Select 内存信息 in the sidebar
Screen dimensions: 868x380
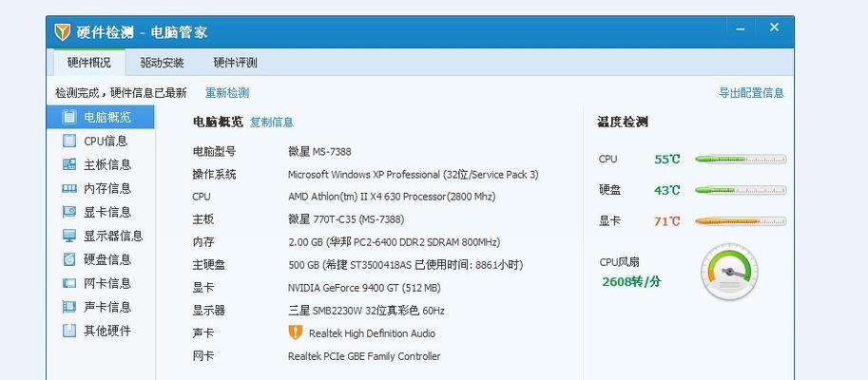click(x=100, y=189)
